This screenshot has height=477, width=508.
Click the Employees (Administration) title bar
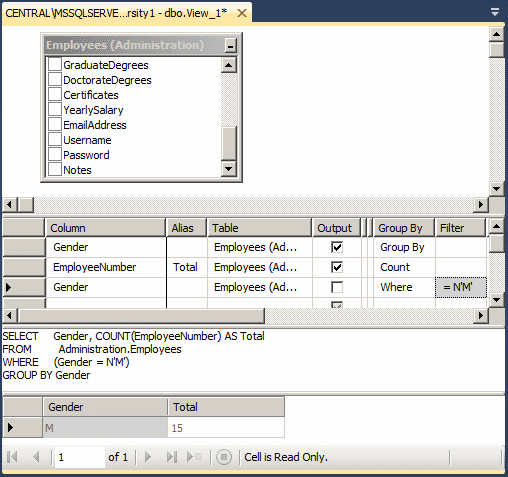[x=135, y=45]
